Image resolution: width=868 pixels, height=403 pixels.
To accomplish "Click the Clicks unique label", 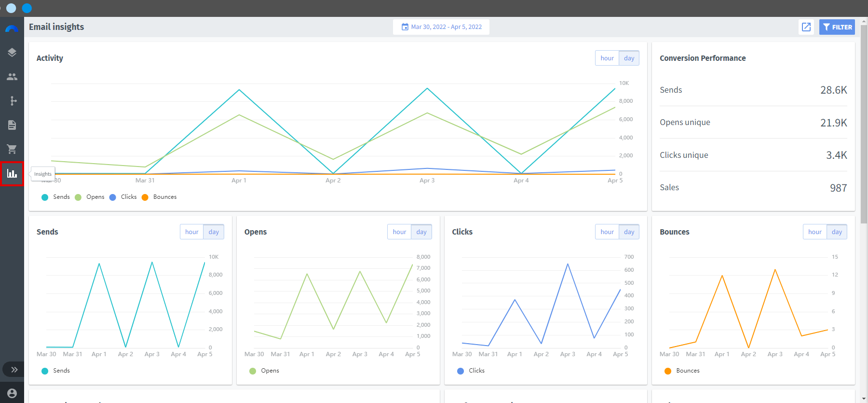I will click(684, 155).
